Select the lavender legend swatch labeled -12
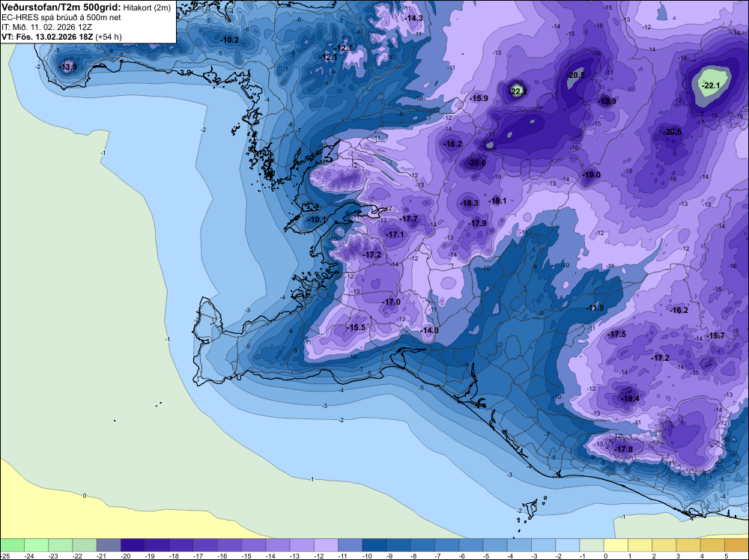749x560 pixels. [326, 545]
